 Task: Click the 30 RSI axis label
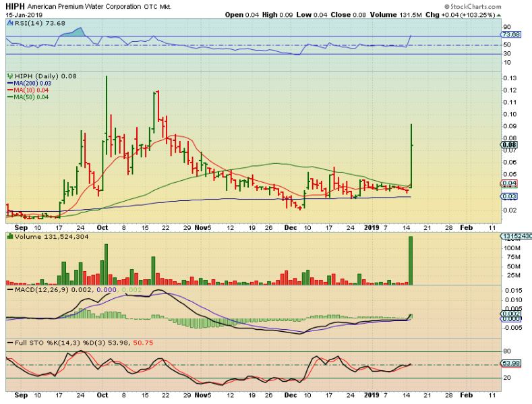507,54
